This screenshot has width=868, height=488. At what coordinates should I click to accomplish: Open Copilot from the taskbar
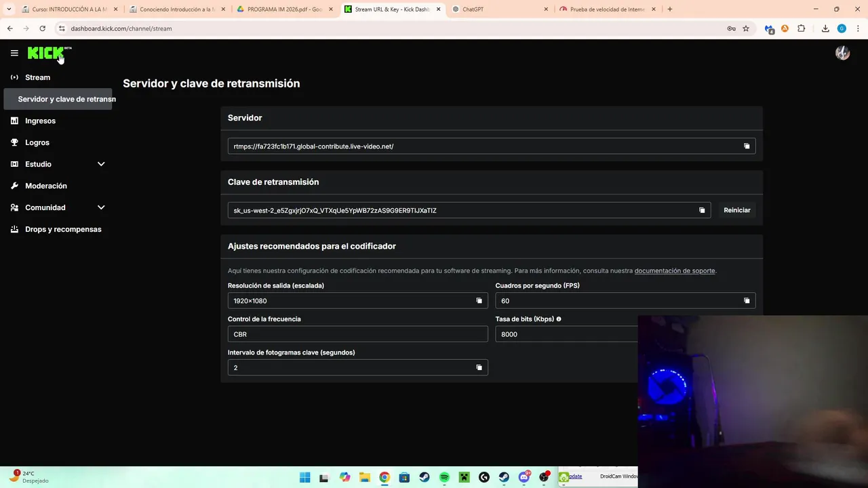click(344, 477)
